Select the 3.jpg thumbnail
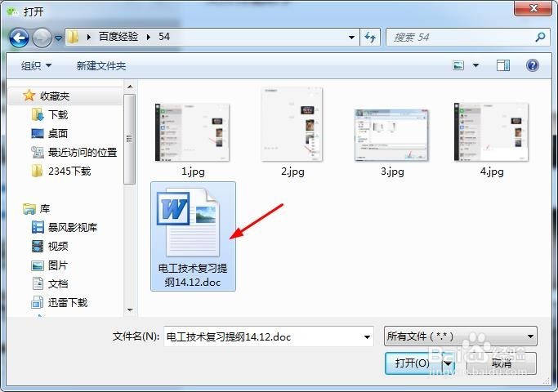The height and width of the screenshot is (392, 558). coord(392,136)
